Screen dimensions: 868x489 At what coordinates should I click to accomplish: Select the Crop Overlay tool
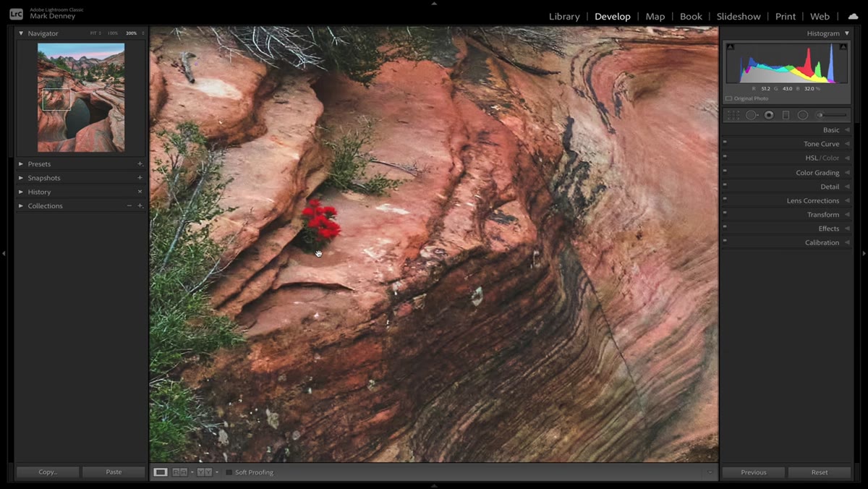(733, 115)
